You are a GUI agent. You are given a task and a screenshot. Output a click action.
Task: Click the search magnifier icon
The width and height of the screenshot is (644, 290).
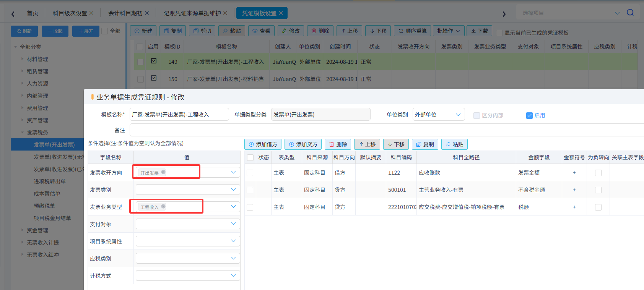tap(630, 13)
